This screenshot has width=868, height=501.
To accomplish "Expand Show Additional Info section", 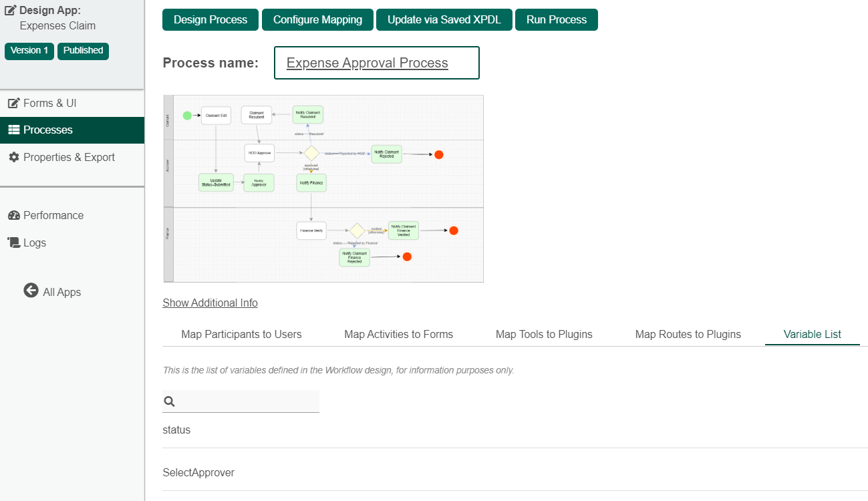I will 210,303.
